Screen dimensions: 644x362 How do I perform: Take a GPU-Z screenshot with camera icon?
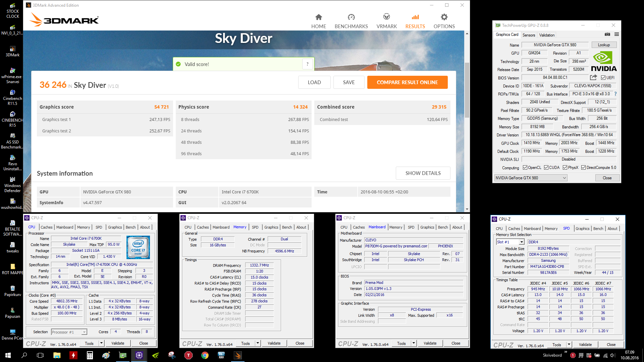(607, 35)
